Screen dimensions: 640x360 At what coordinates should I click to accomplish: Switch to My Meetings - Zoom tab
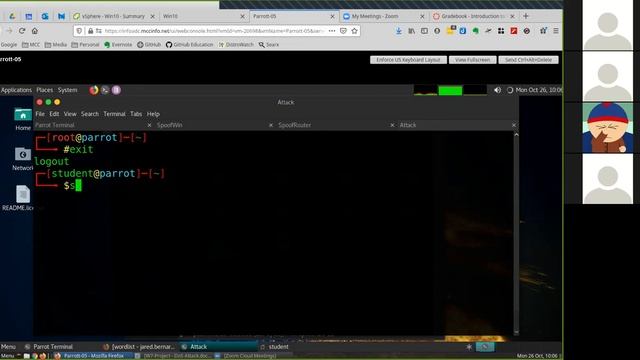point(375,16)
